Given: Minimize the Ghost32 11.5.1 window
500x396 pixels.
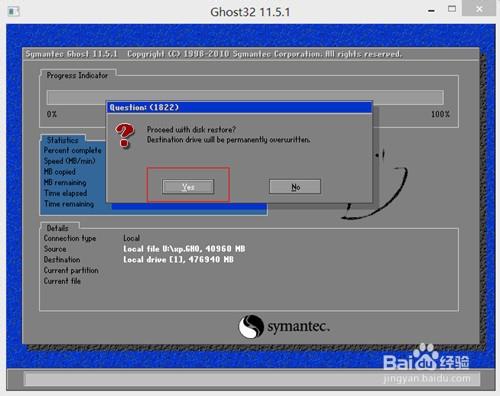Looking at the screenshot, I should click(431, 11).
